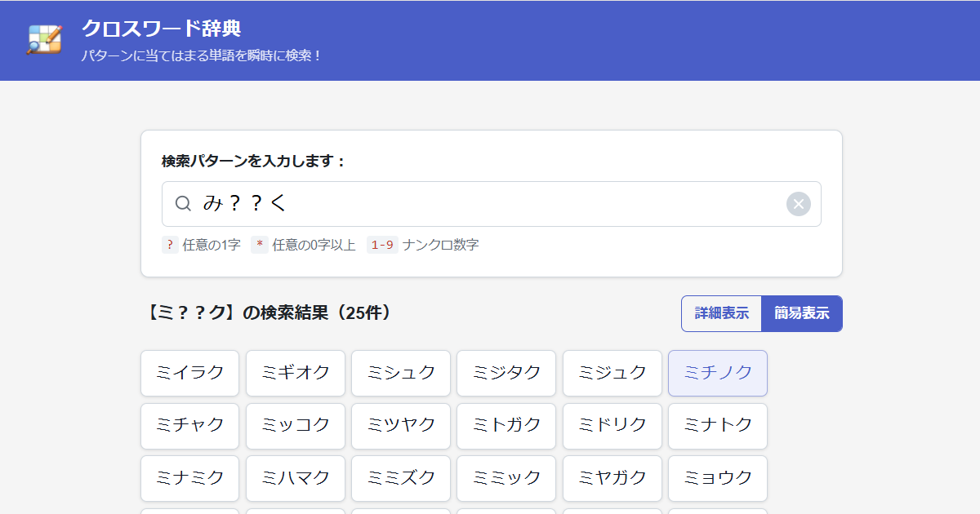Open the ミミズク word entry

pos(401,478)
